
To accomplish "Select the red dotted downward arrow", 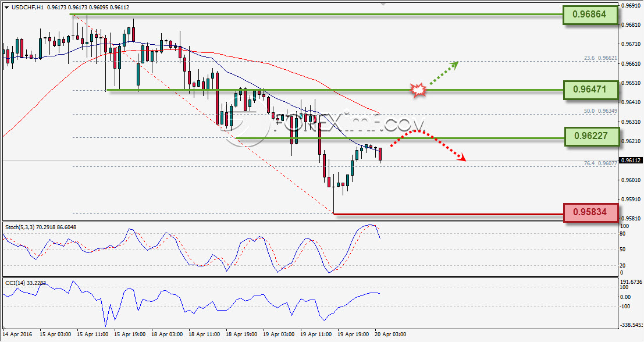I will [428, 145].
